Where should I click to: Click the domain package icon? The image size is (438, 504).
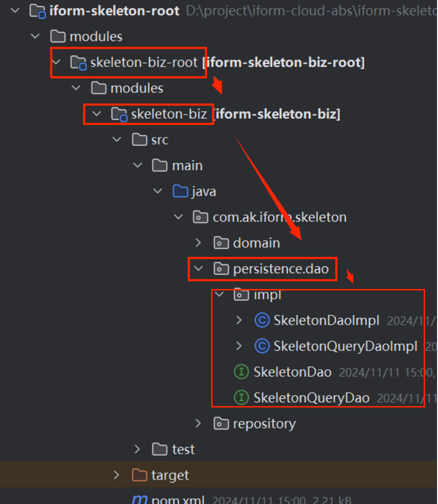(221, 243)
